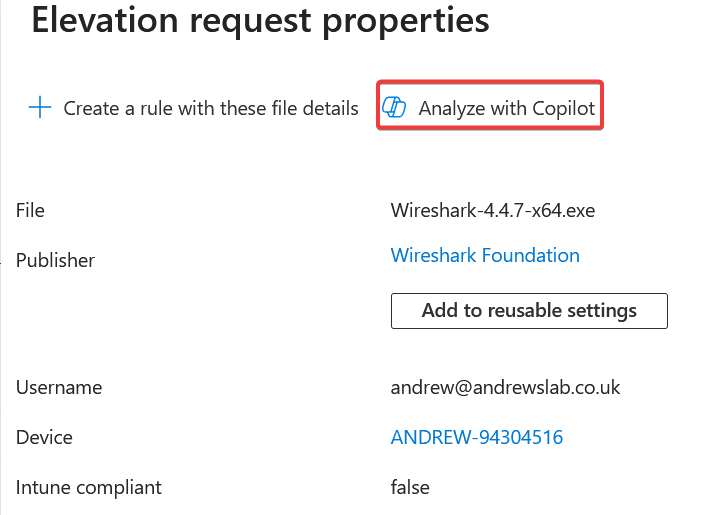Select the andrew@andrewslab.co.uk username value
714x515 pixels.
[x=505, y=388]
